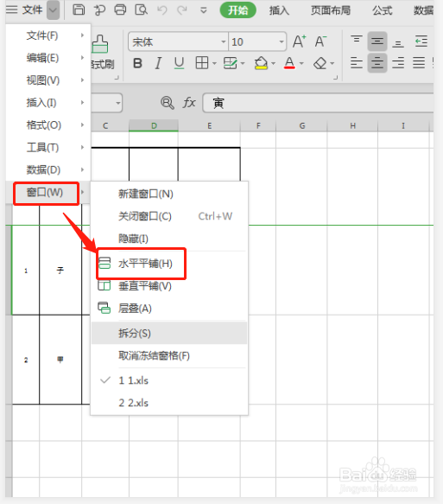Select 取消冻结窗格(F) menu entry
This screenshot has height=504, width=443.
pos(169,356)
